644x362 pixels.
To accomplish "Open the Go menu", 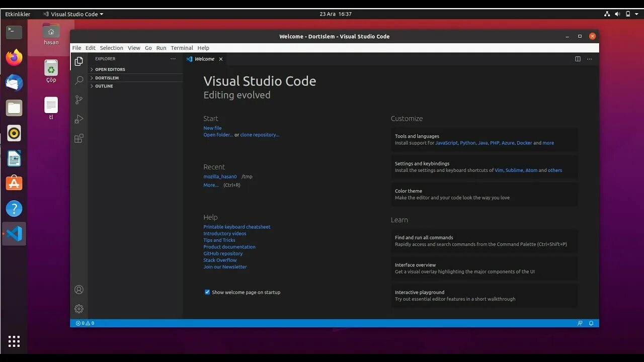I will tap(148, 48).
